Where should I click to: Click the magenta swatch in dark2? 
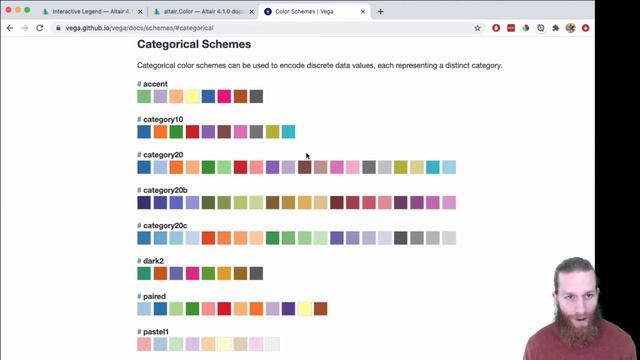(192, 273)
